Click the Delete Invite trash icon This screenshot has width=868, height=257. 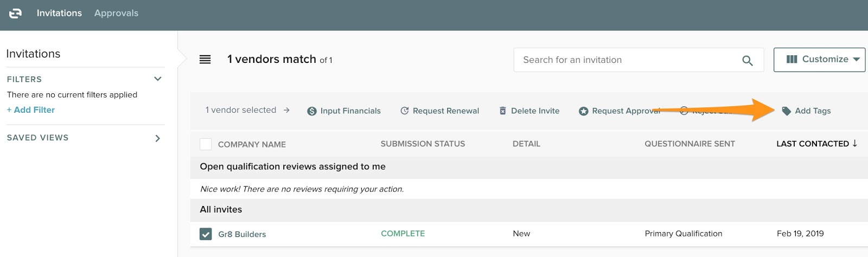[x=502, y=111]
